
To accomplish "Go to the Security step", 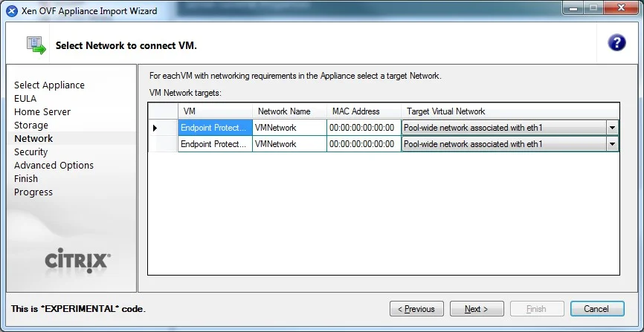I will coord(30,152).
